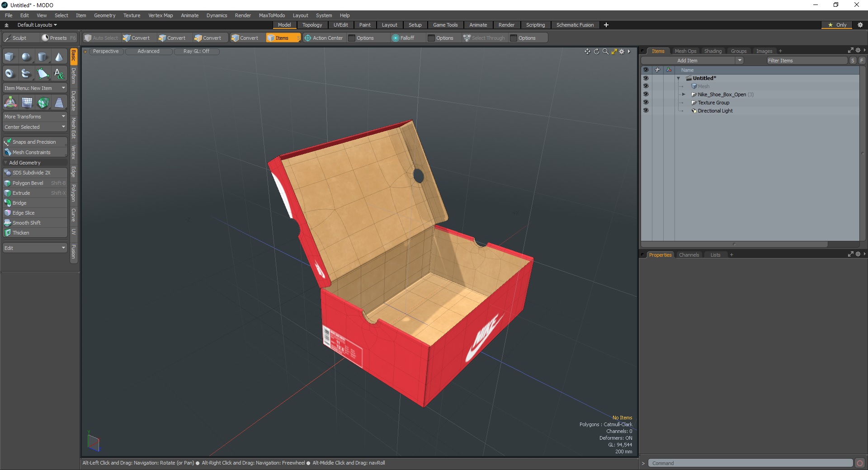Click the Action Center button
The image size is (868, 470).
324,38
